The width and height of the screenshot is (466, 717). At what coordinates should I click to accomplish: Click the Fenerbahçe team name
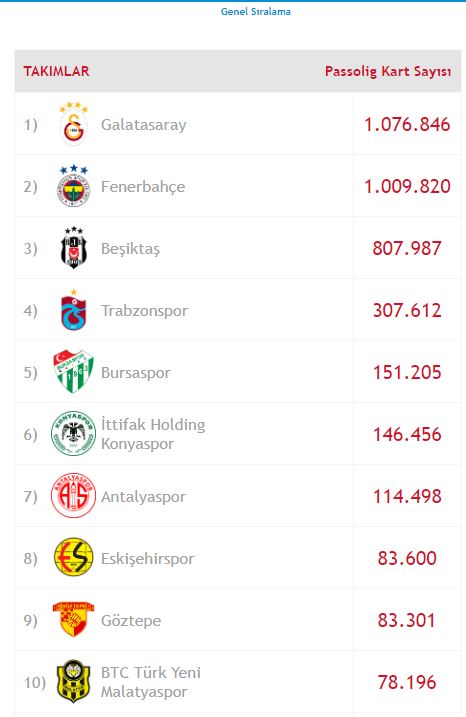pos(143,187)
